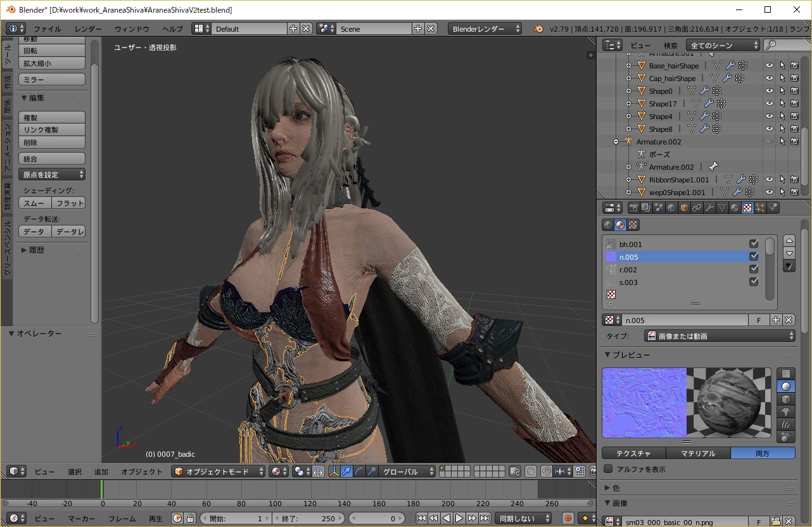Click the 統合 join button

pos(52,158)
